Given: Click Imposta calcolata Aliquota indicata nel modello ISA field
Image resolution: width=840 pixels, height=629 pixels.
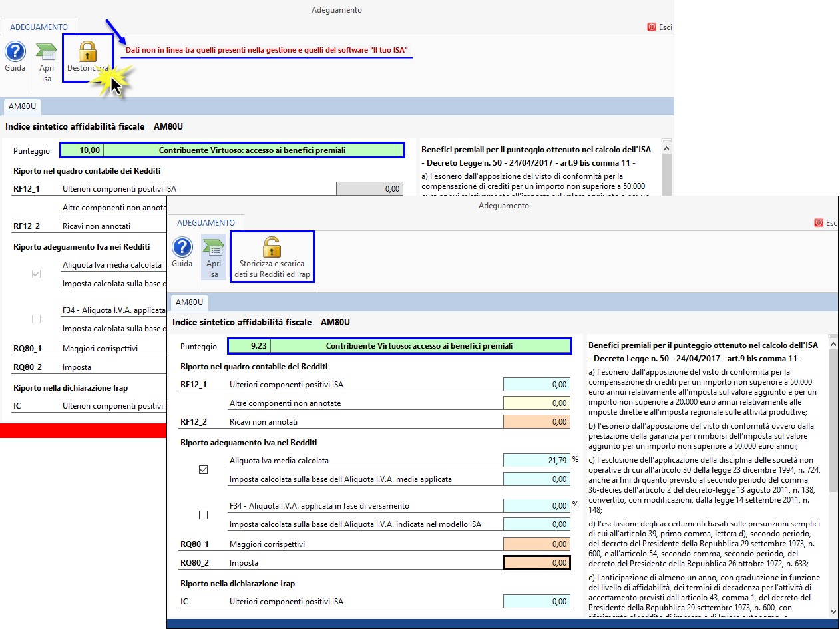Looking at the screenshot, I should pyautogui.click(x=537, y=524).
